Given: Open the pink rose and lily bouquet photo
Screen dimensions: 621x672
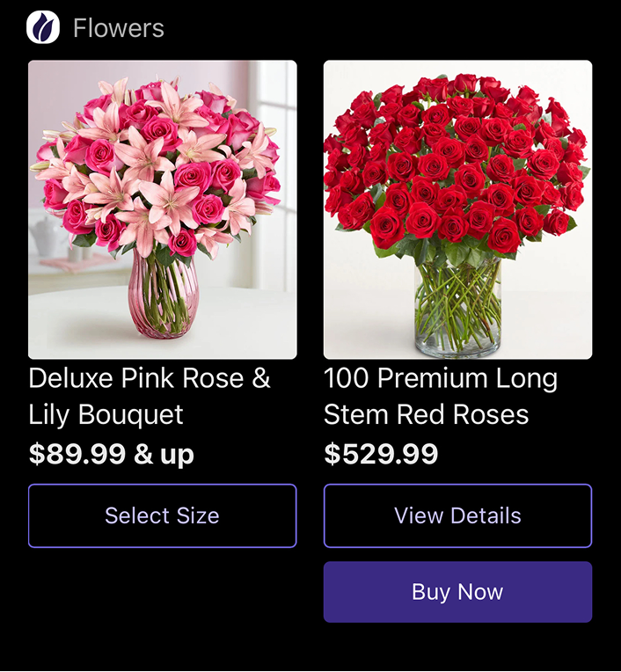Looking at the screenshot, I should [x=162, y=208].
